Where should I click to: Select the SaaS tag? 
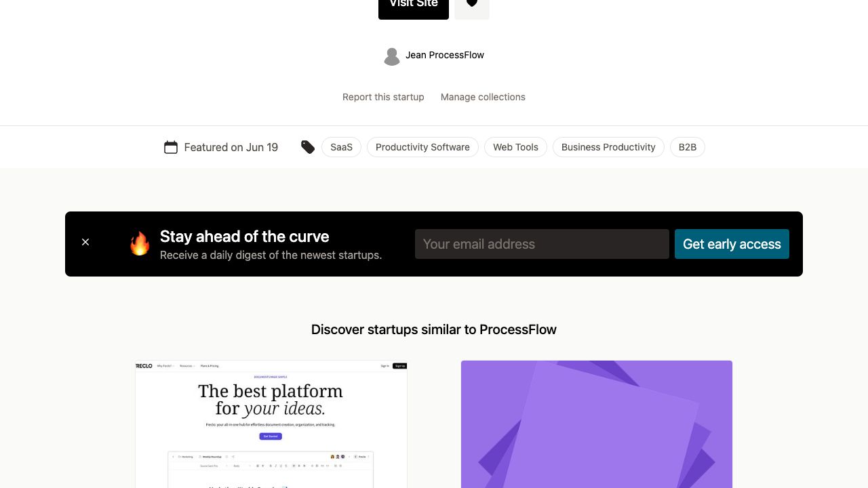341,147
